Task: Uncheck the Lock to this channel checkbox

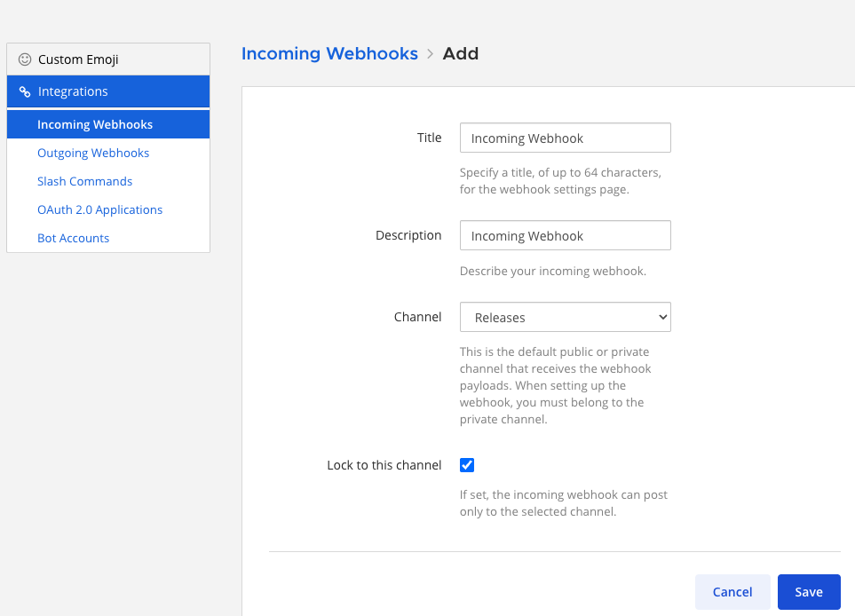Action: [x=466, y=464]
